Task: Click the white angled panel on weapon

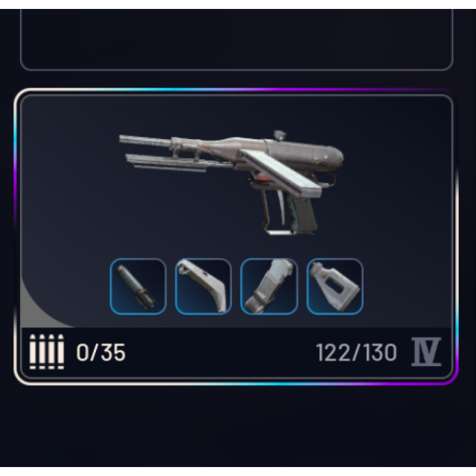Action: coord(282,173)
